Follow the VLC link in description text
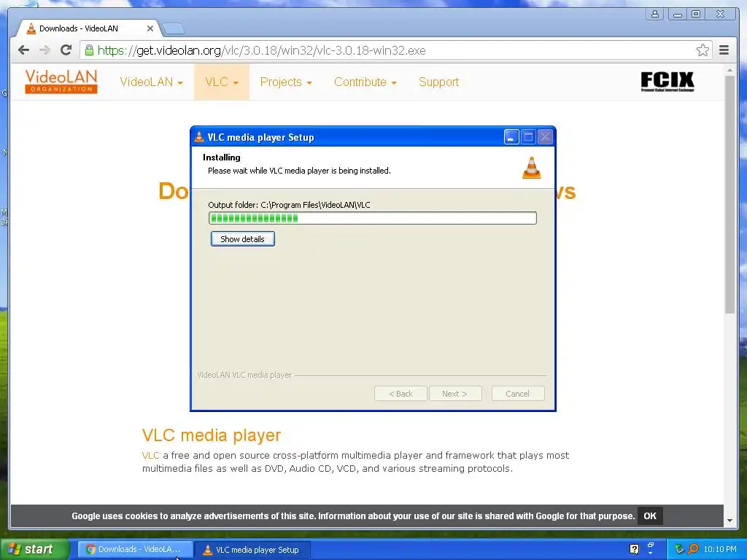747x560 pixels. 150,456
